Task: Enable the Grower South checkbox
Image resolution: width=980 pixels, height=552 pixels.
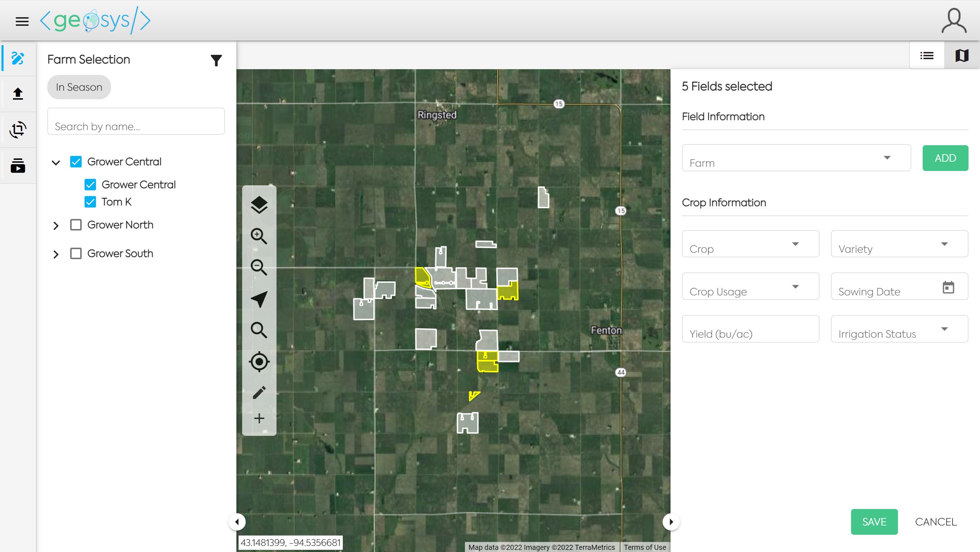Action: click(x=76, y=253)
